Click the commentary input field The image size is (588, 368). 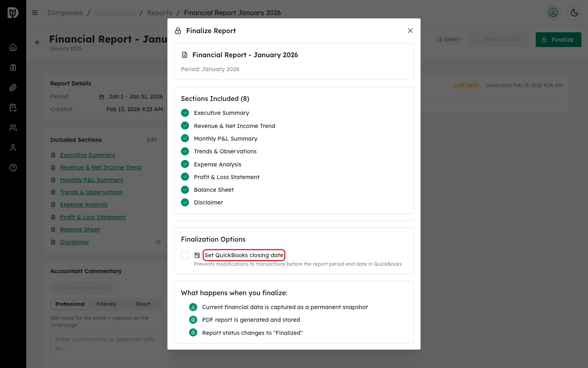click(x=106, y=348)
